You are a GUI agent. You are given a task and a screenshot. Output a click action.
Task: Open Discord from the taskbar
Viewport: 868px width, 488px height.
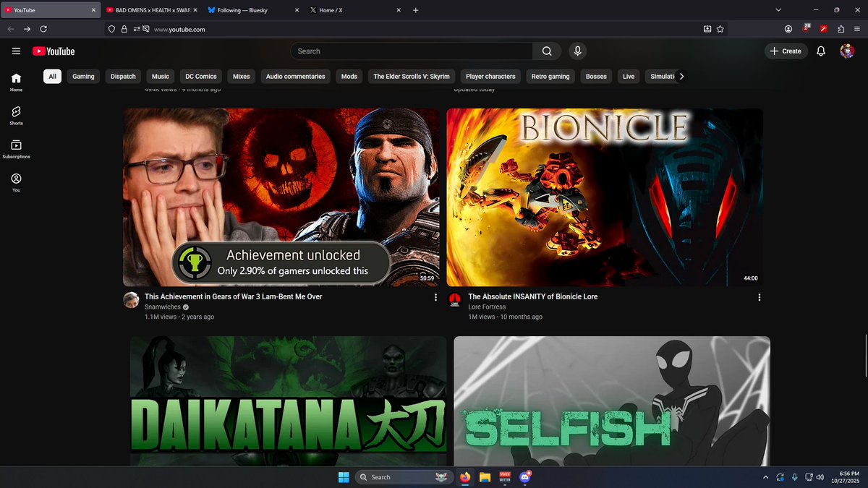point(525,477)
